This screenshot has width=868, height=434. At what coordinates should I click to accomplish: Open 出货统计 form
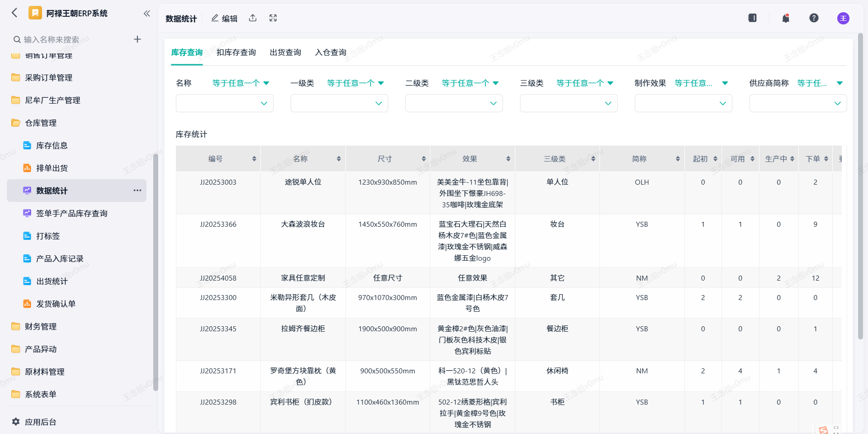coord(77,281)
